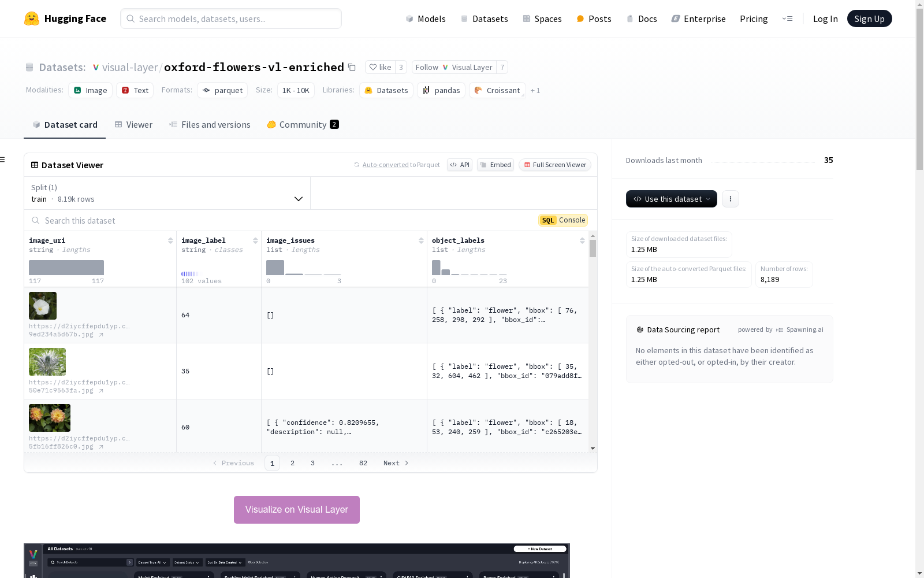Click Visualize on Visual Layer button
924x578 pixels.
[297, 510]
